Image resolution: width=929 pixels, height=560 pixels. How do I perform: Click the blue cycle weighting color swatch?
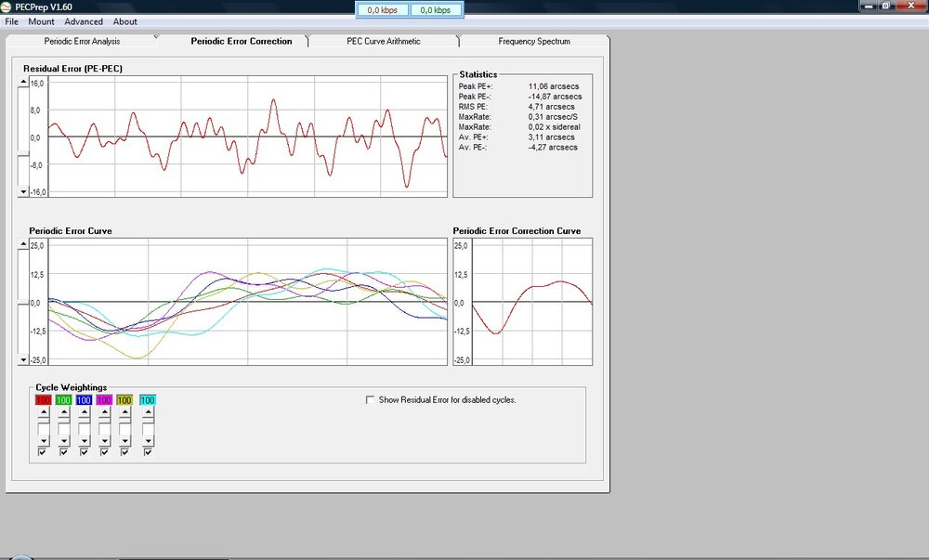85,399
